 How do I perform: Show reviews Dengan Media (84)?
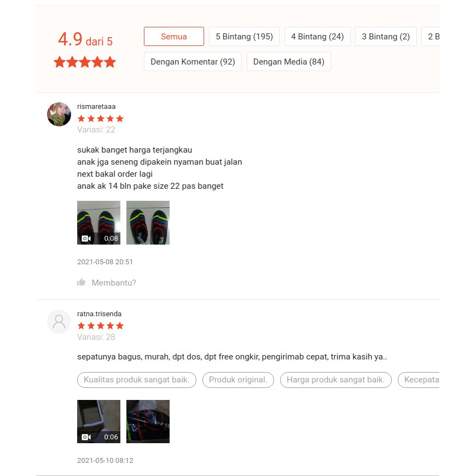[289, 62]
